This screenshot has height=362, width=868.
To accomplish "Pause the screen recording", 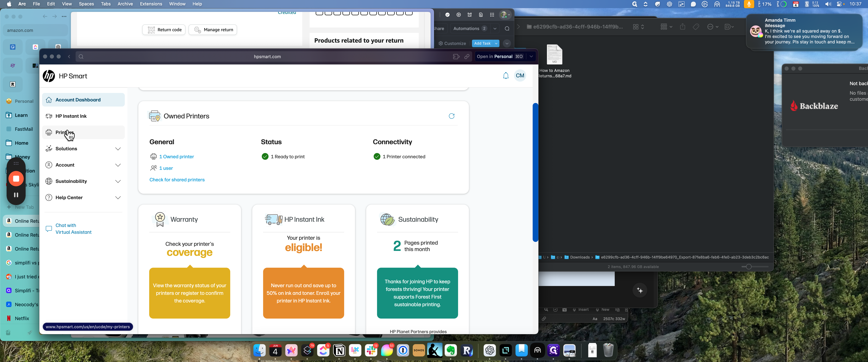I will point(16,195).
